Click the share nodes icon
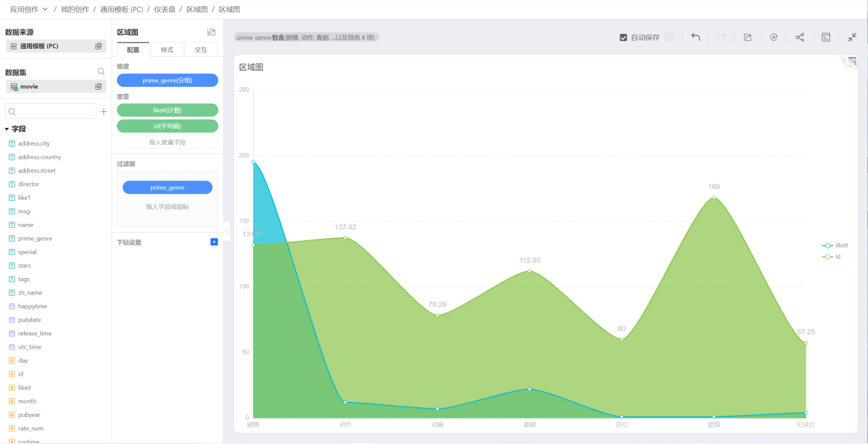This screenshot has width=868, height=444. [x=800, y=37]
